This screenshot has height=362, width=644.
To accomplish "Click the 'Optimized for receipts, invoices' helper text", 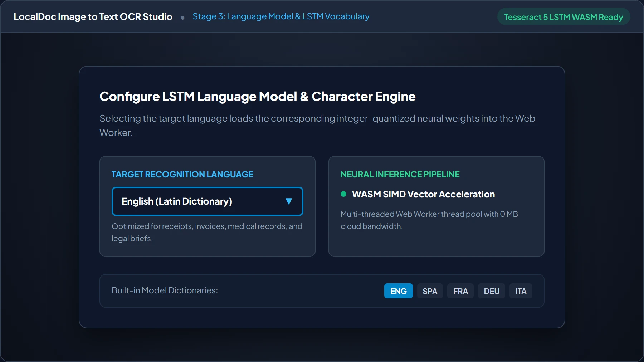I will (x=207, y=232).
